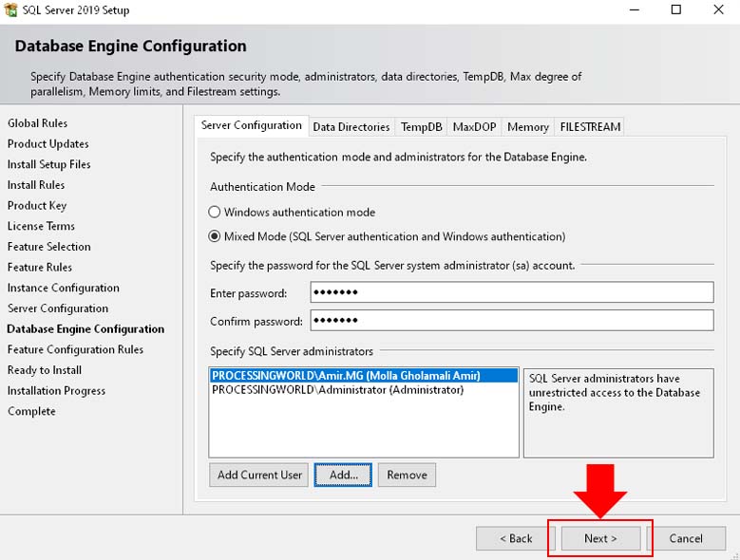Screen dimensions: 740x560
Task: Go to the FILESTREAM tab
Action: [590, 127]
